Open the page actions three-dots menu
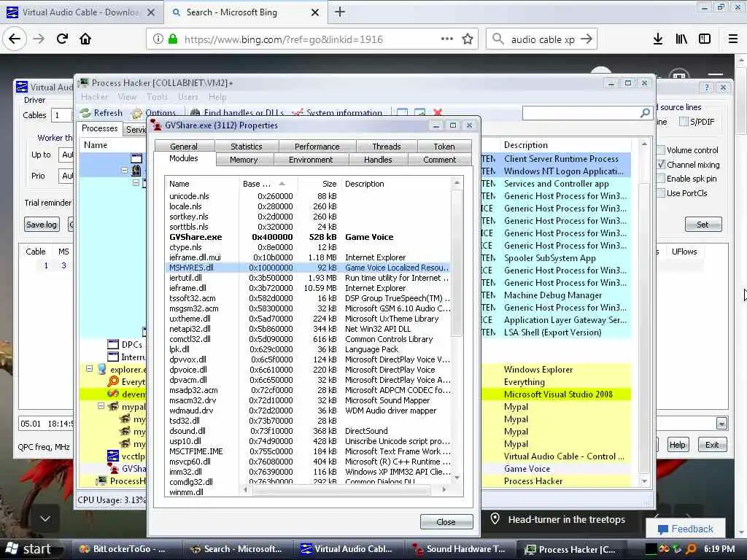 tap(446, 39)
